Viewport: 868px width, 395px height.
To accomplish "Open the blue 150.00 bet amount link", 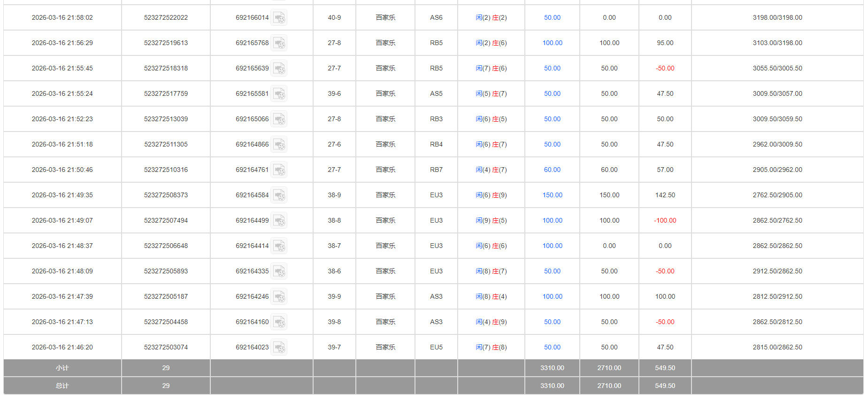I will click(552, 195).
